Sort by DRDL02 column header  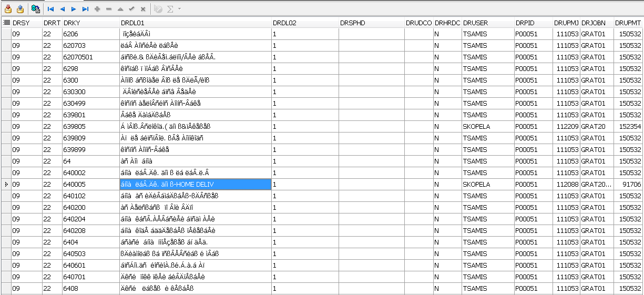tap(305, 23)
